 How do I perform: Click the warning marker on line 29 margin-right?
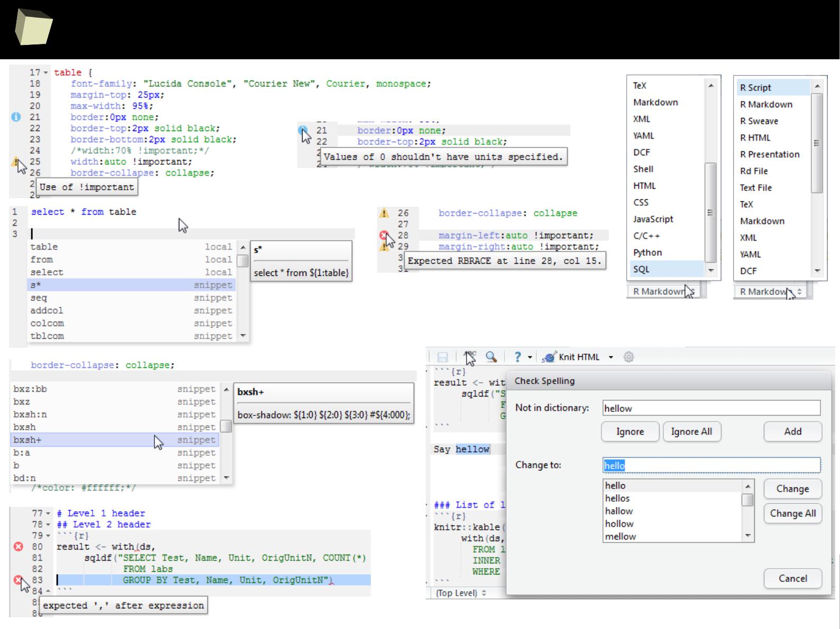(384, 246)
